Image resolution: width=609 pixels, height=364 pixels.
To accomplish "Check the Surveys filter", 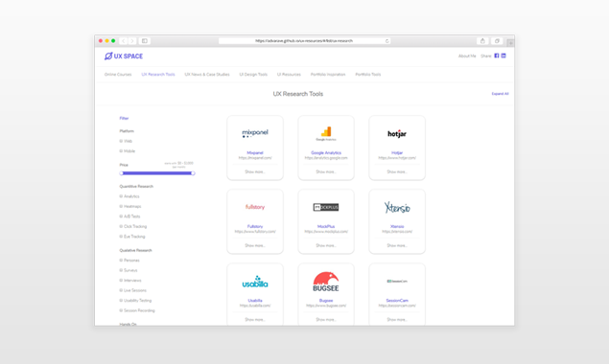I will point(121,270).
